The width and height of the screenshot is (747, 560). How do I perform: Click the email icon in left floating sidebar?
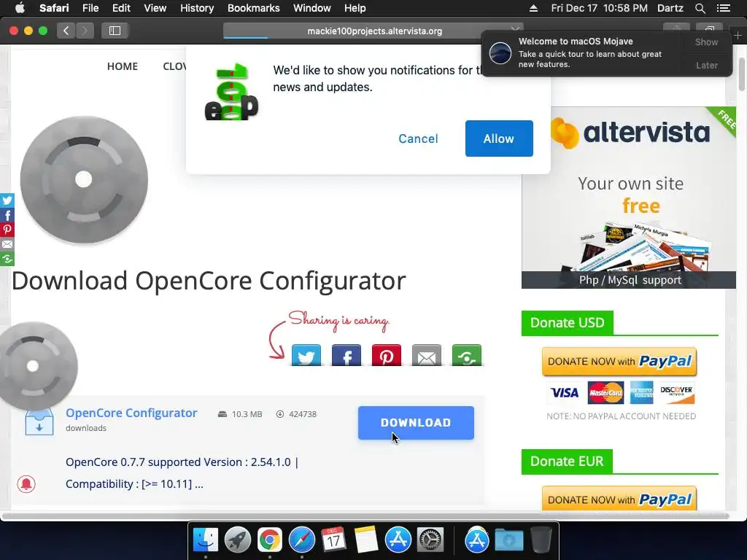point(7,244)
